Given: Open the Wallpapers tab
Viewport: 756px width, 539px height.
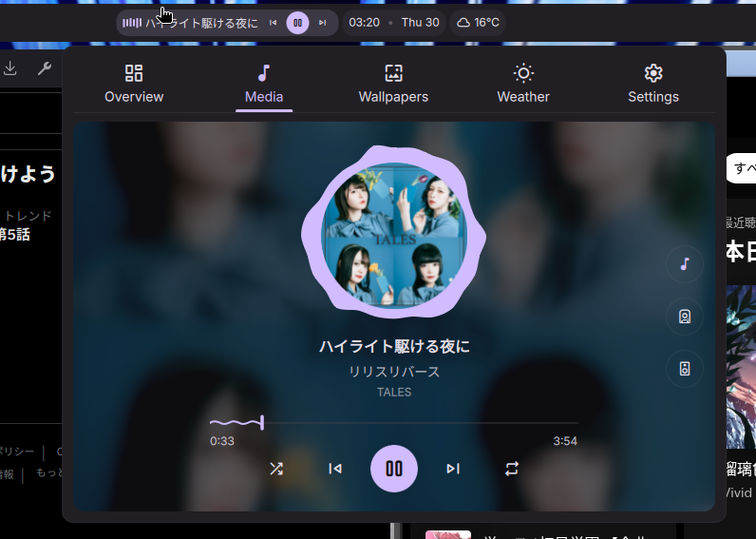Looking at the screenshot, I should [x=393, y=84].
